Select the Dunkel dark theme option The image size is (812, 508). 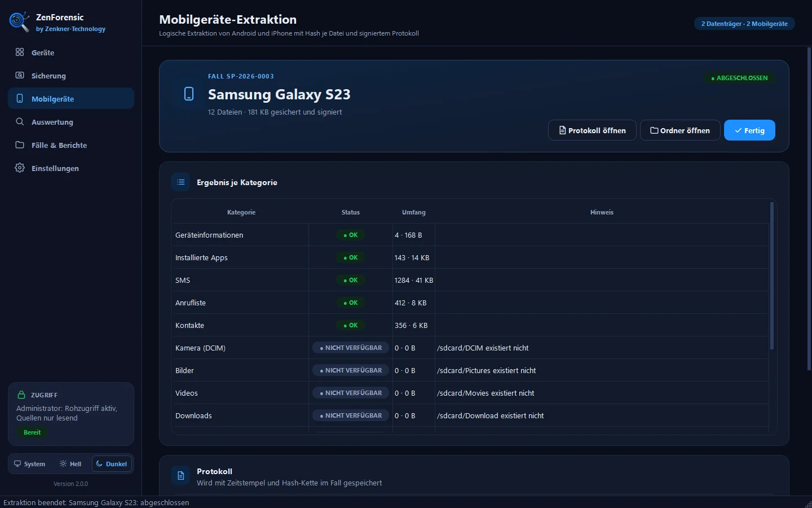point(112,464)
